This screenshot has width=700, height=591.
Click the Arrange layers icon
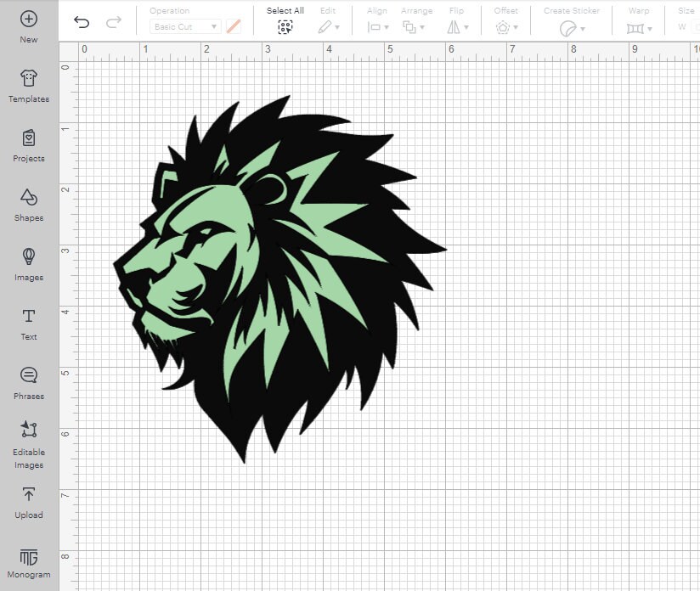click(x=409, y=27)
